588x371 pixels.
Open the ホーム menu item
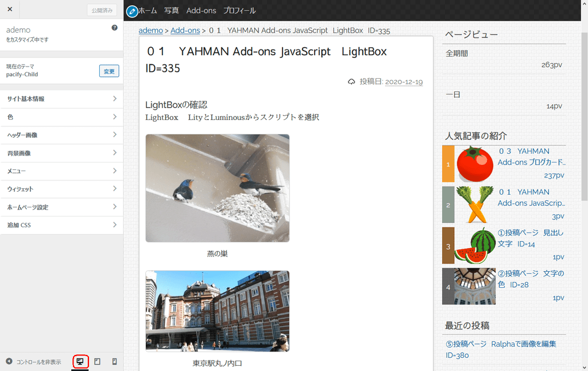point(148,10)
